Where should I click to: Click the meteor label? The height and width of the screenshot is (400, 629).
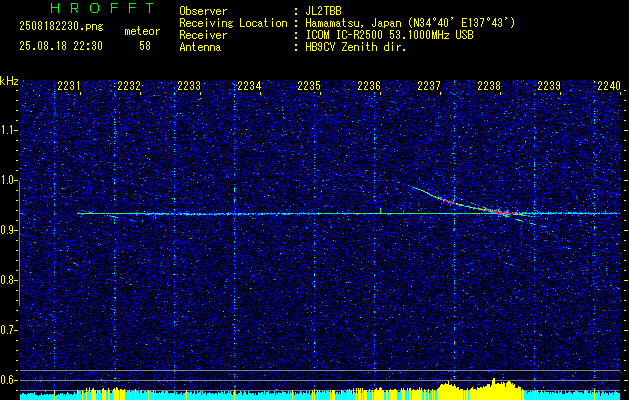(142, 31)
